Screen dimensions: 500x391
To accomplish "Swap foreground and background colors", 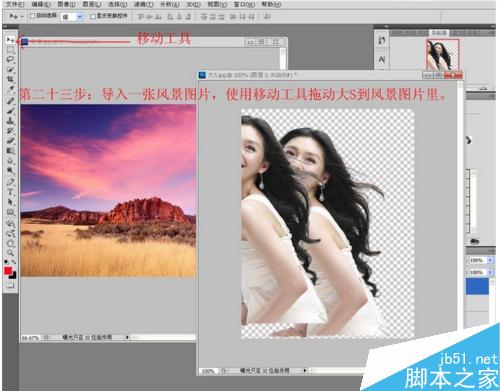I will [14, 262].
